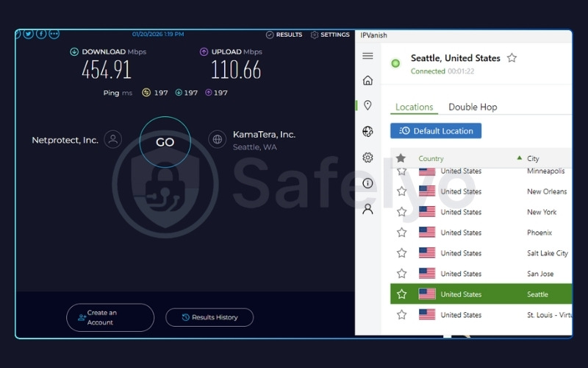
Task: Click the download arrow icon next to DOWNLOAD
Action: (74, 52)
